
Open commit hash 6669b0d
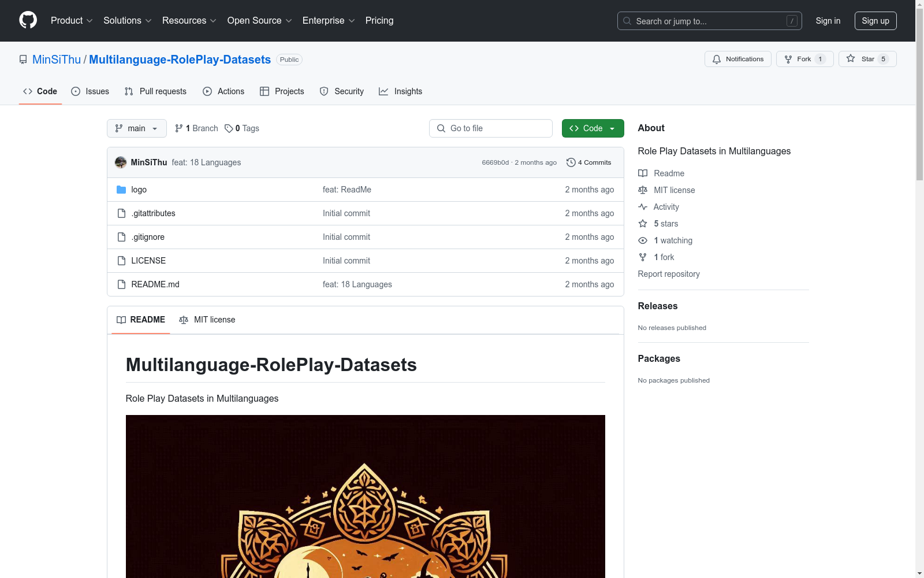(x=495, y=162)
